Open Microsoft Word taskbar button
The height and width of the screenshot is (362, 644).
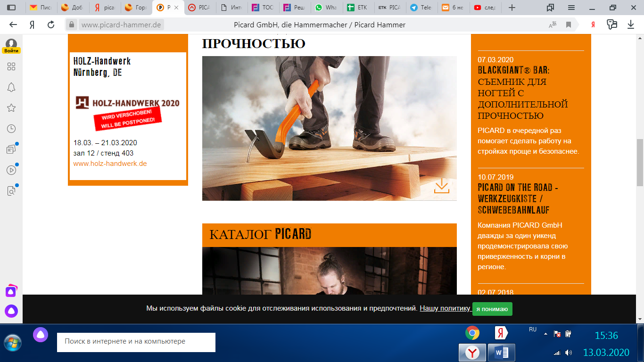pyautogui.click(x=501, y=353)
